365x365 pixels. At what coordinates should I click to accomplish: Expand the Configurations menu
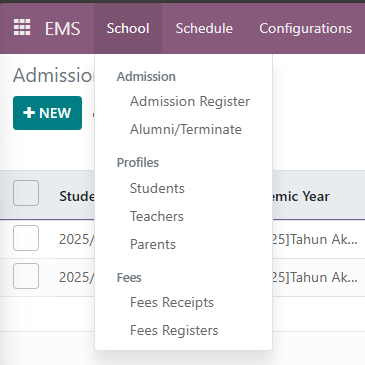(306, 28)
